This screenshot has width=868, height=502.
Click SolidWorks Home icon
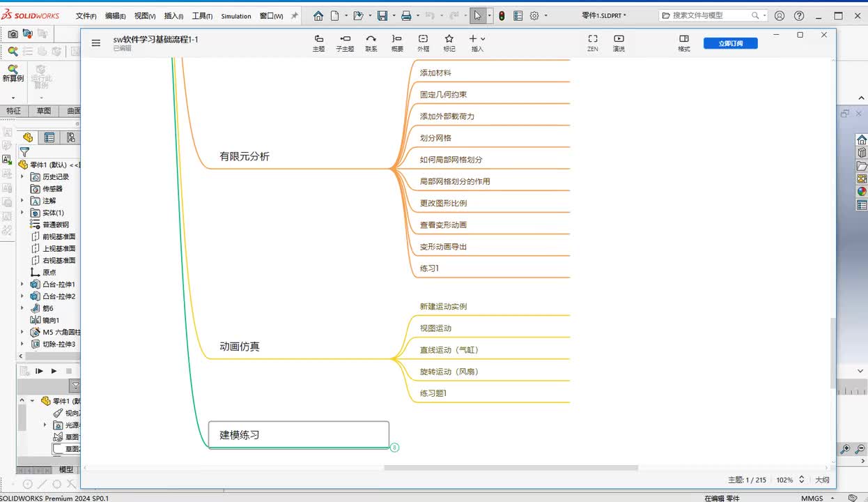click(318, 15)
